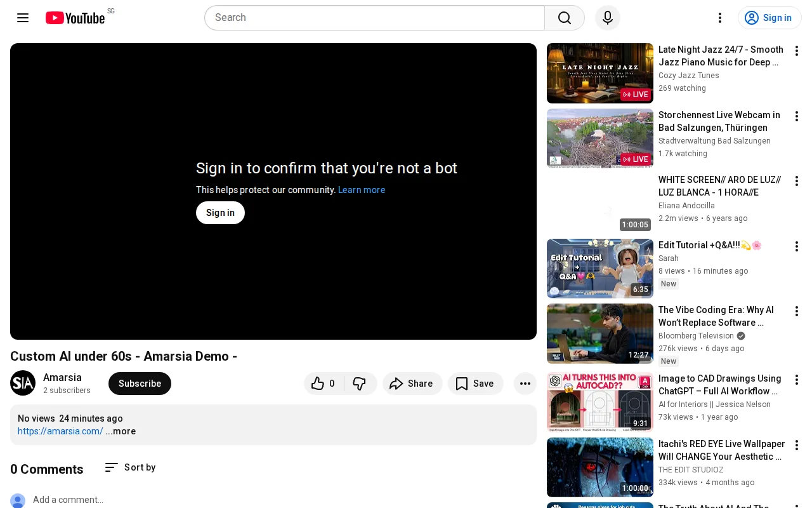812x508 pixels.
Task: Activate voice search microphone icon
Action: pos(608,18)
